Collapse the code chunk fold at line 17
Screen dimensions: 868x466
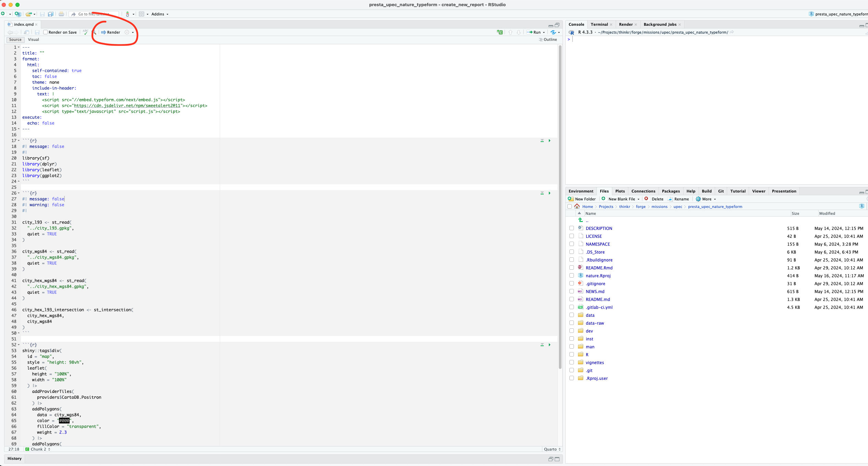click(x=19, y=141)
